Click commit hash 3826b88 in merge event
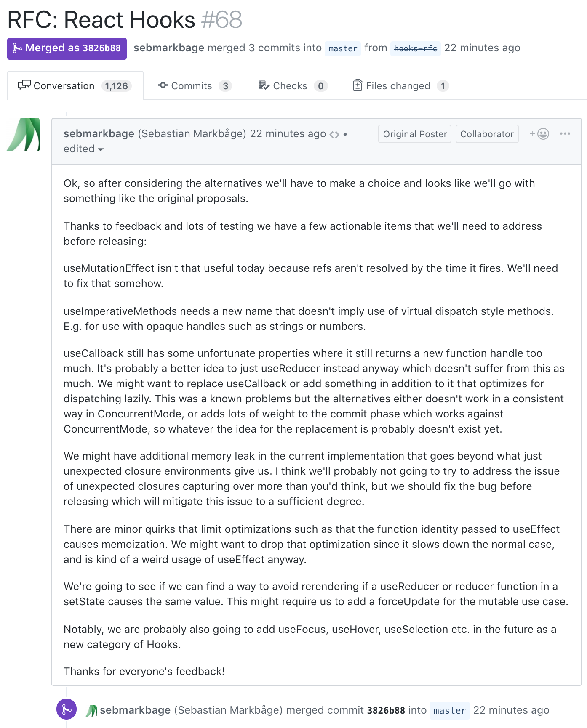The image size is (587, 728). 386,710
